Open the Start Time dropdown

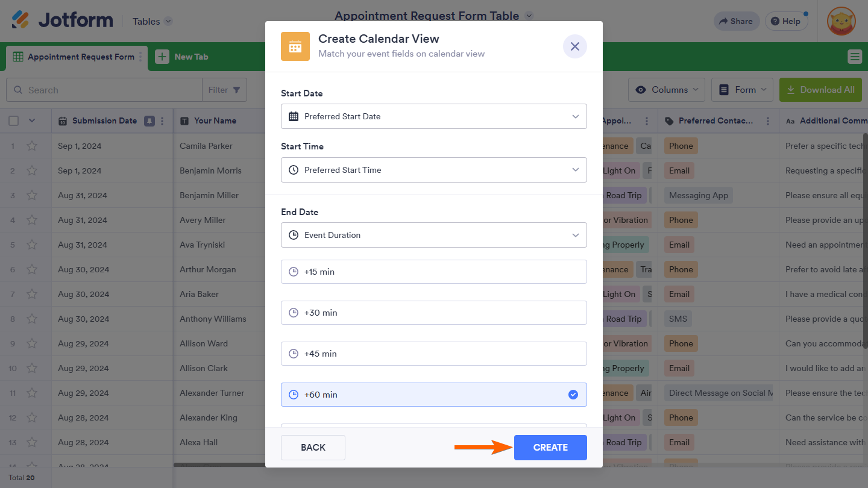(433, 170)
